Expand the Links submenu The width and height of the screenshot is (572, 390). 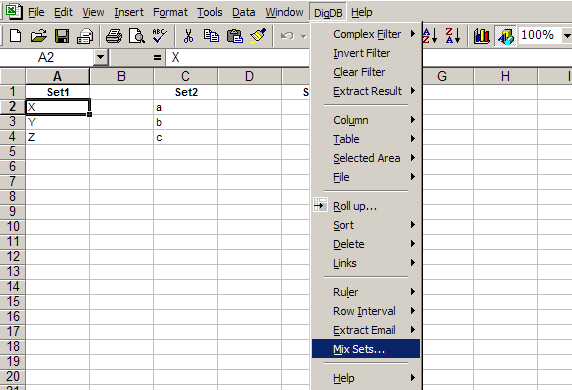click(366, 263)
